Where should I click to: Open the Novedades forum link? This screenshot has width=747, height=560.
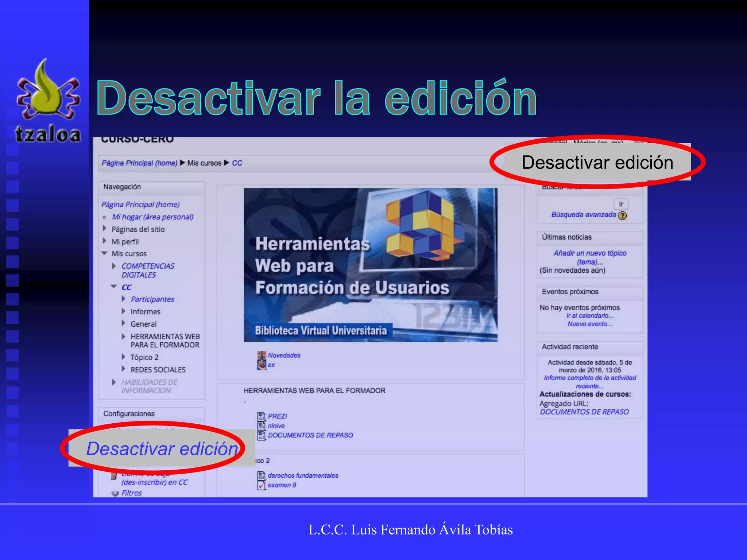pyautogui.click(x=284, y=355)
